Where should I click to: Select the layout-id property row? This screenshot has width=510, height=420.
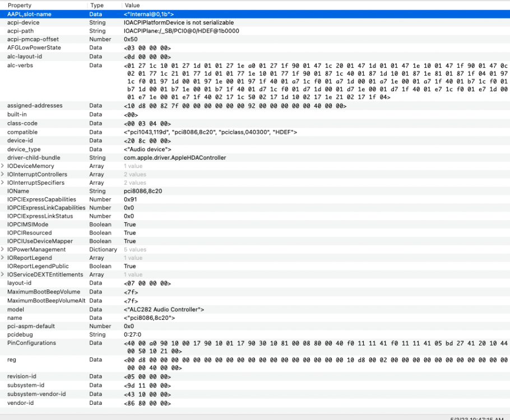[x=255, y=283]
